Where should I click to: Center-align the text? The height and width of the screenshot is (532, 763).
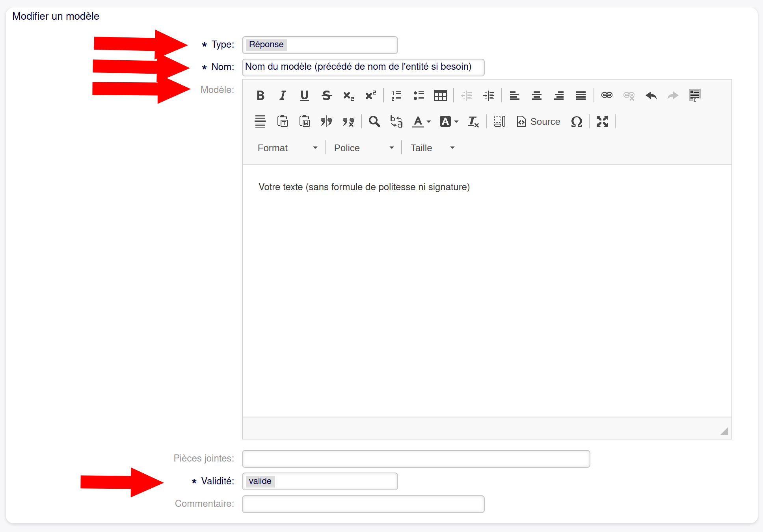536,96
